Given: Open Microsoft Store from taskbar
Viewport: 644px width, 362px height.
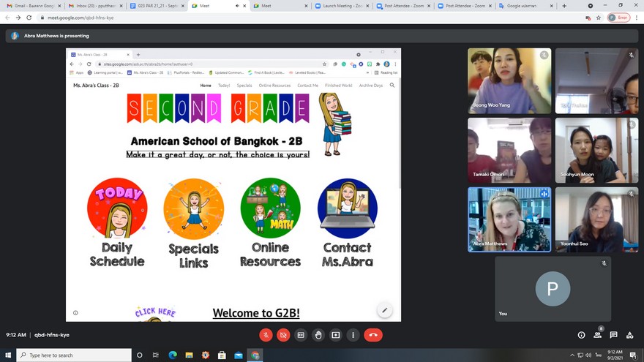Looking at the screenshot, I should [x=222, y=355].
